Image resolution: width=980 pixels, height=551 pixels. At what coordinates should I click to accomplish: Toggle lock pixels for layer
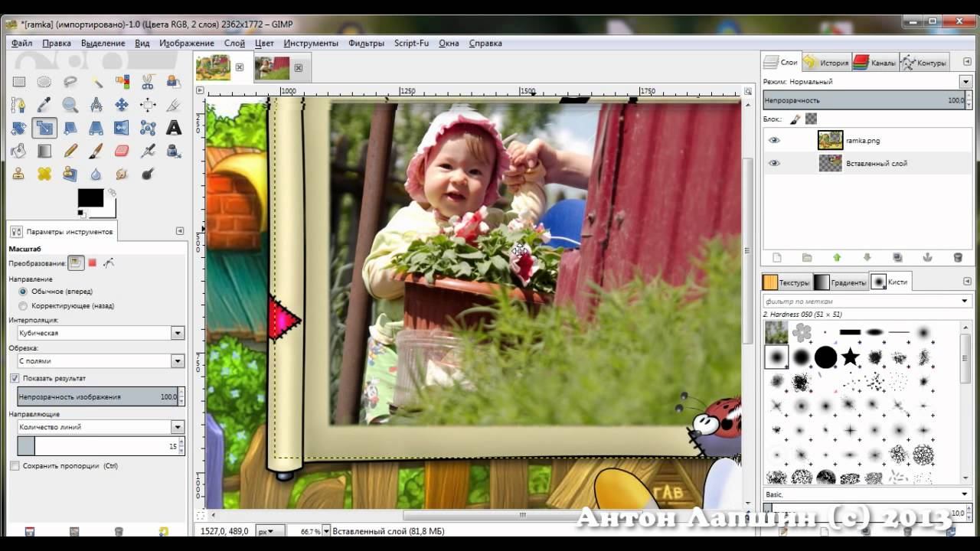pos(795,119)
